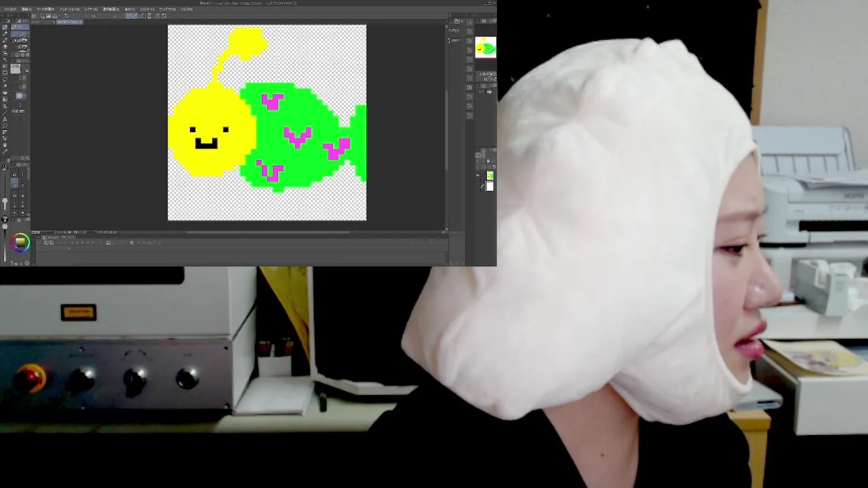Select the currently highlighted top tool icon
The image size is (868, 488).
5,27
